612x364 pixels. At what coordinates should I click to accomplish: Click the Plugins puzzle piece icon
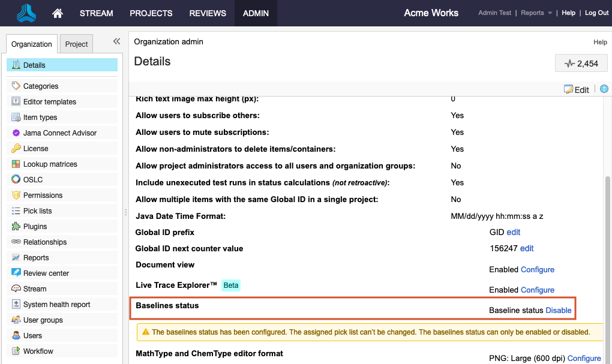click(16, 226)
